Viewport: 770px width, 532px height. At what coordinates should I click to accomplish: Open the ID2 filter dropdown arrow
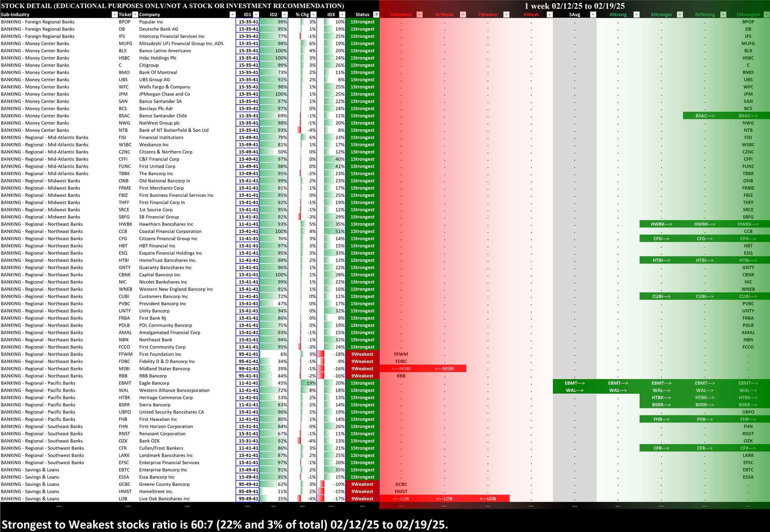click(285, 15)
